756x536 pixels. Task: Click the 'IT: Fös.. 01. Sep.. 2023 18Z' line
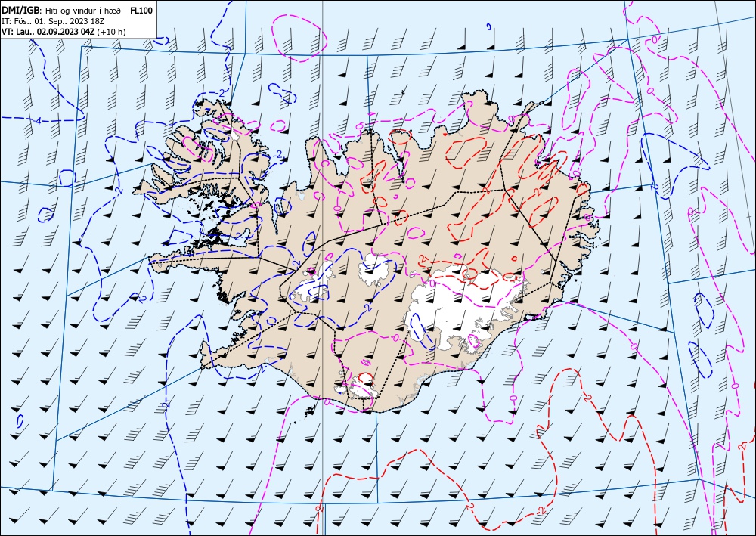coord(51,21)
